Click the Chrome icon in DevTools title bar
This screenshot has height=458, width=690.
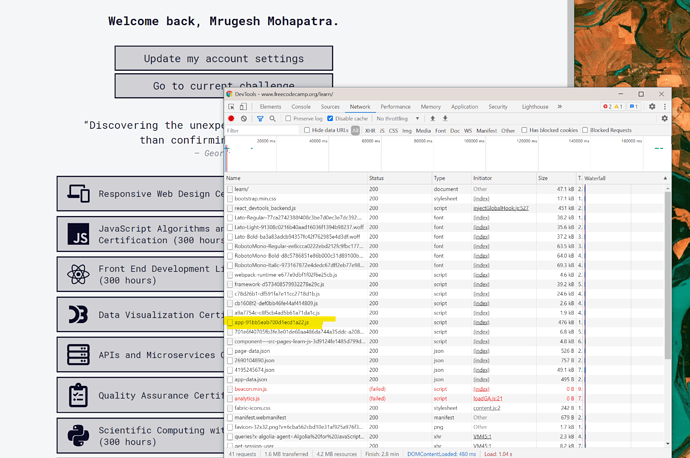coord(229,94)
